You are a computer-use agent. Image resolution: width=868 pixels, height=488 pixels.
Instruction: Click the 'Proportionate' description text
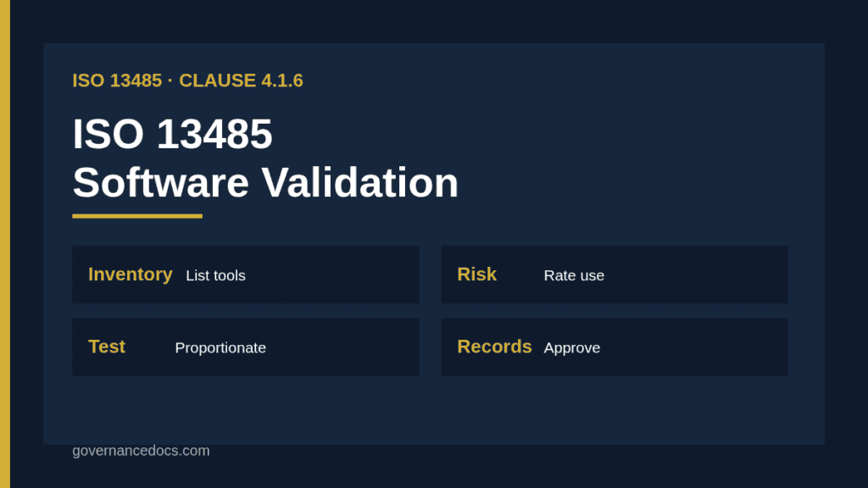(220, 348)
